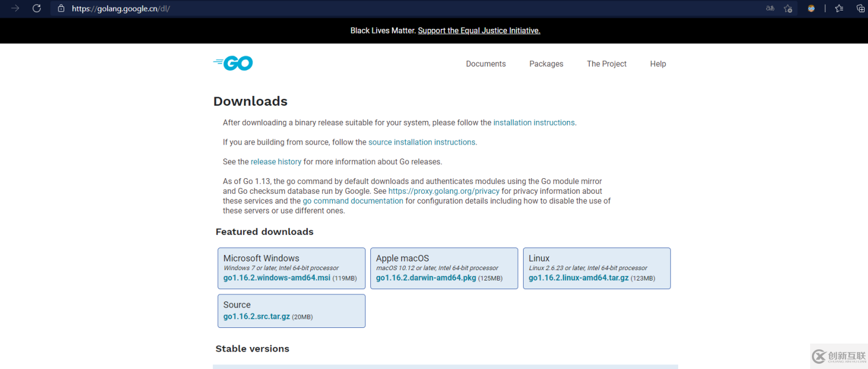
Task: Download go1.16.2.linux-amd64.tar.gz
Action: tap(579, 278)
